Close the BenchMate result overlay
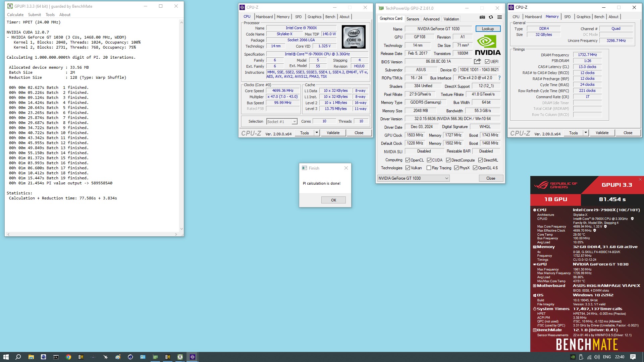 (640, 179)
